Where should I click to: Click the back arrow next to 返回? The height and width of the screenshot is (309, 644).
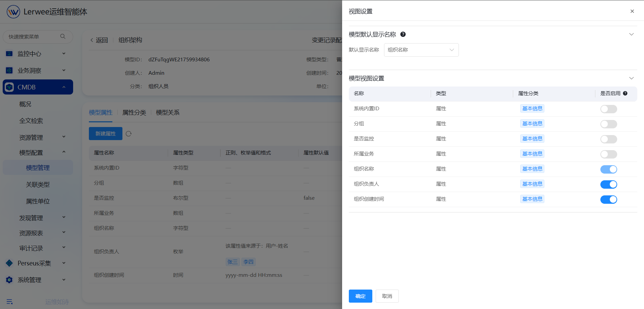92,40
